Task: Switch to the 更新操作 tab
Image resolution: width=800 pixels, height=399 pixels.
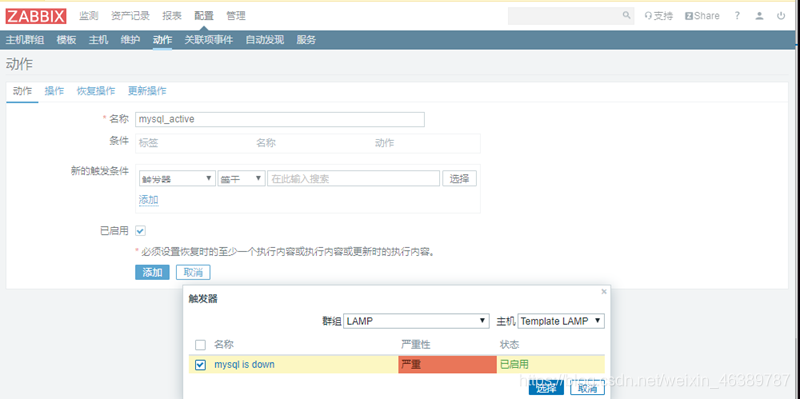Action: [x=147, y=91]
